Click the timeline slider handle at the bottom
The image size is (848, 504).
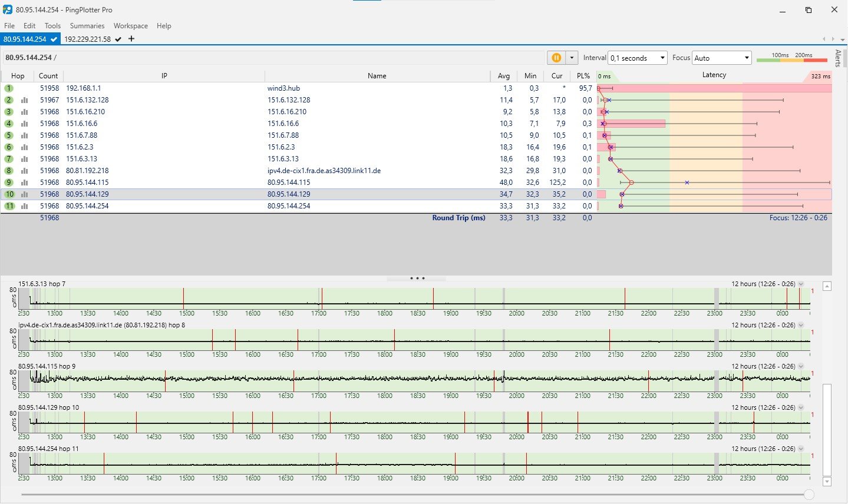point(809,495)
